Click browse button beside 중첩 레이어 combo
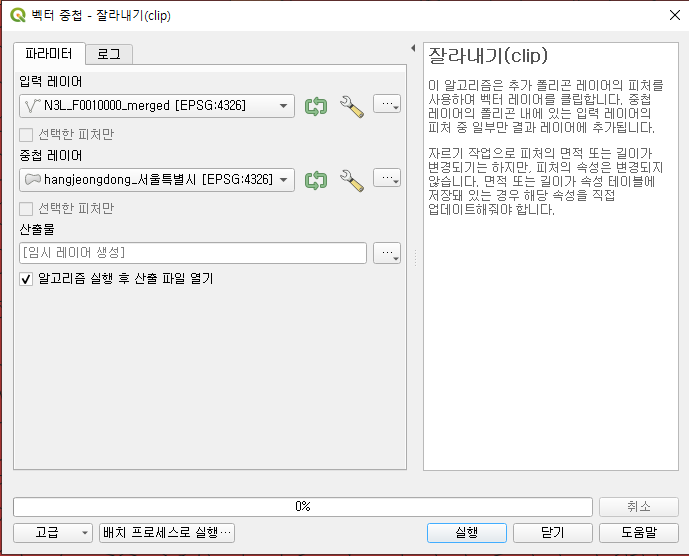Viewport: 689px width, 556px height. click(x=386, y=179)
